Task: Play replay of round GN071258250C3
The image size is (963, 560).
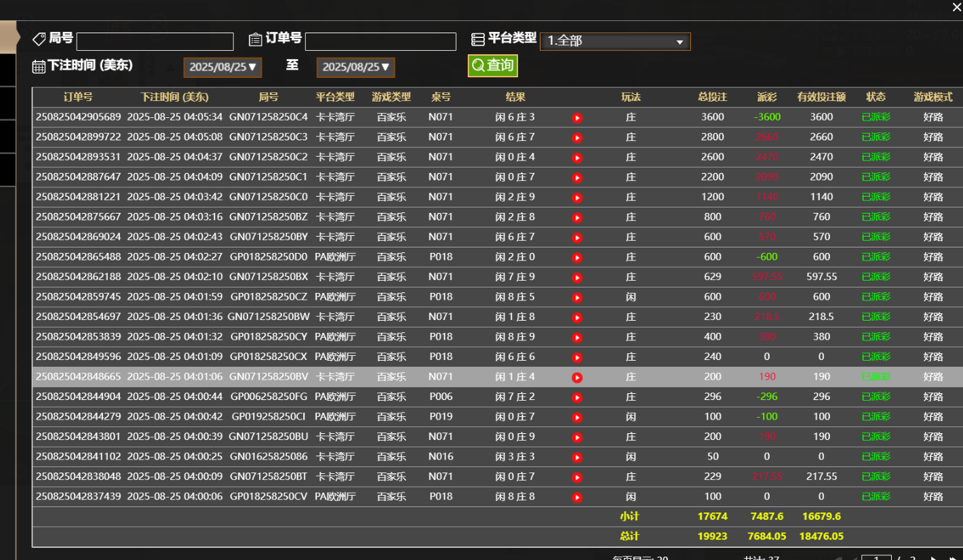Action: [577, 138]
